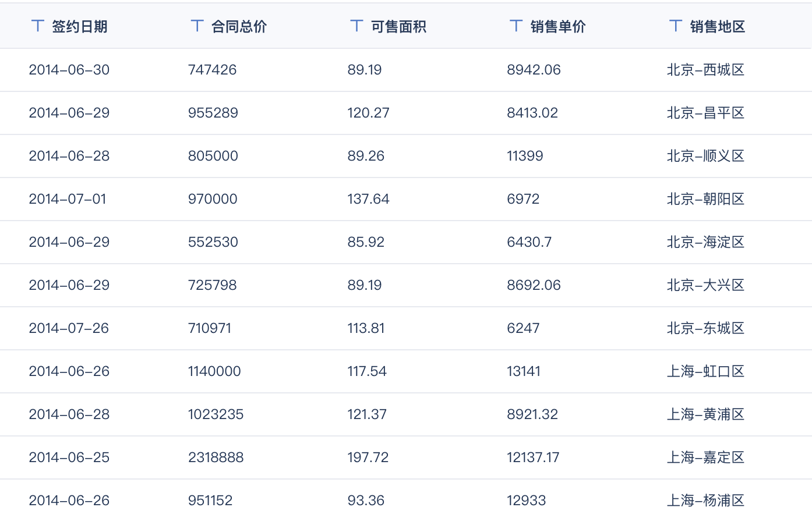
Task: Select the 合同总价 column header label
Action: click(239, 27)
